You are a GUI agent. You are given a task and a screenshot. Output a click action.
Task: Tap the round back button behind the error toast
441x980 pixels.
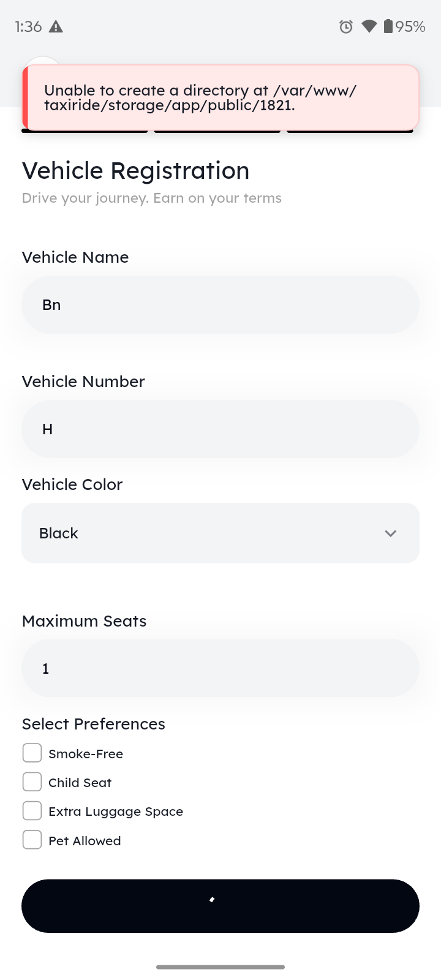pyautogui.click(x=42, y=60)
